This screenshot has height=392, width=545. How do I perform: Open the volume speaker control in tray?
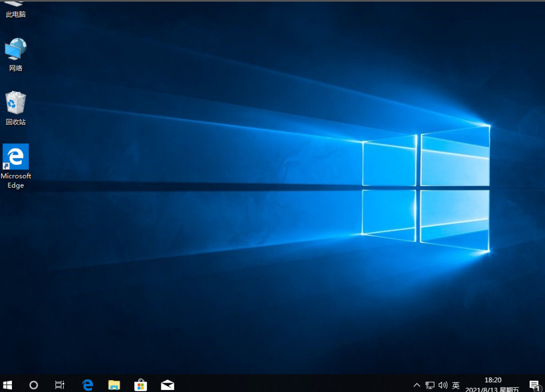pos(443,385)
